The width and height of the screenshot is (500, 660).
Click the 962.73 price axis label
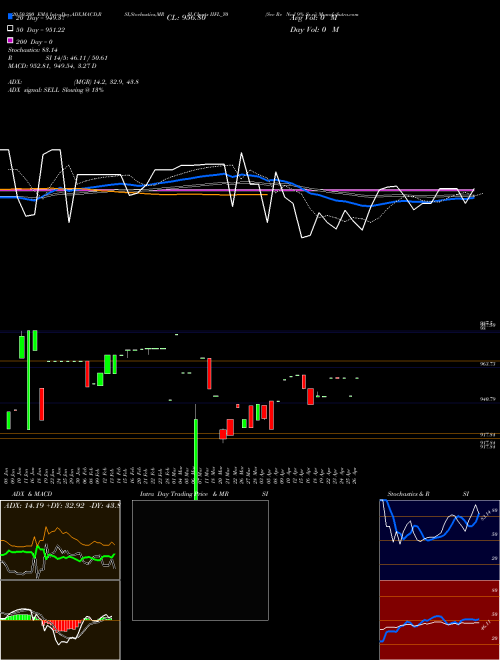point(487,364)
